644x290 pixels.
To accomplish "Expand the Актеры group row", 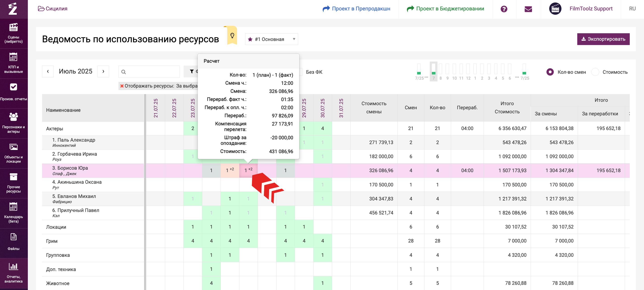I will point(55,128).
